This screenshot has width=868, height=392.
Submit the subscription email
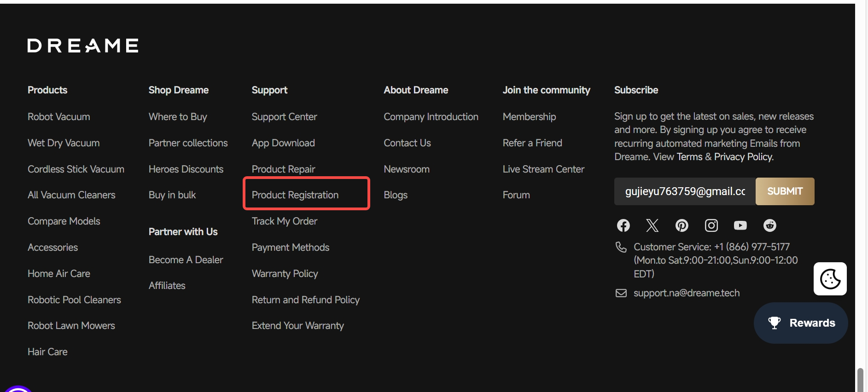coord(785,191)
